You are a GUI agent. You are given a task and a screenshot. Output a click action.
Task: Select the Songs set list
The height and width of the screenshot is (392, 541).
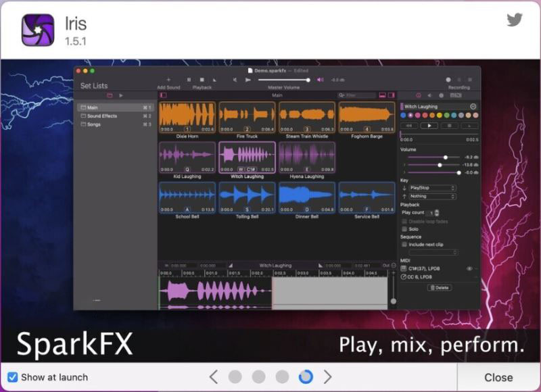[116, 124]
